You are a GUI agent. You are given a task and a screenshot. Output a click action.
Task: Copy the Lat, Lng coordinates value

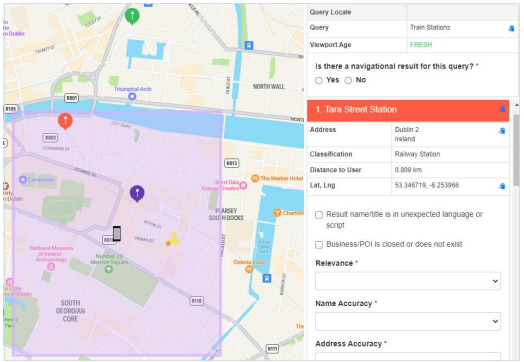[x=502, y=186]
